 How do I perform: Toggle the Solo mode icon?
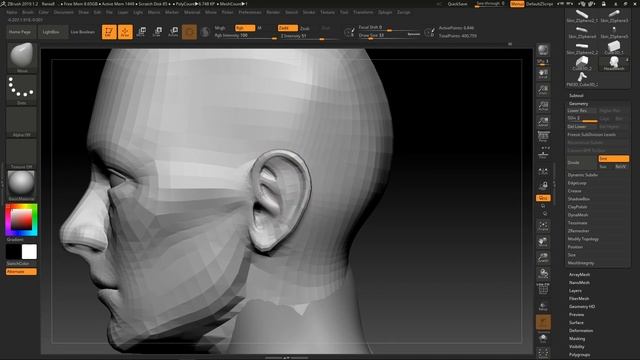pos(543,338)
